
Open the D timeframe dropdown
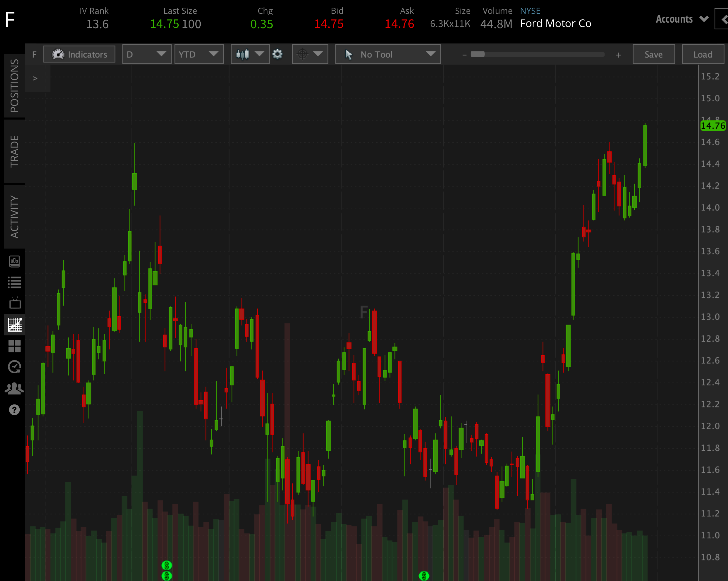click(147, 54)
